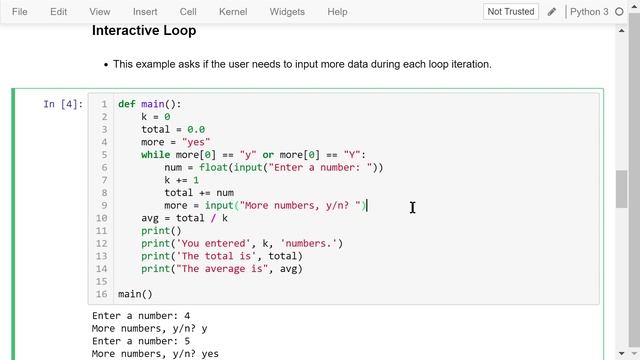Click the pencil edit mode icon

click(551, 12)
